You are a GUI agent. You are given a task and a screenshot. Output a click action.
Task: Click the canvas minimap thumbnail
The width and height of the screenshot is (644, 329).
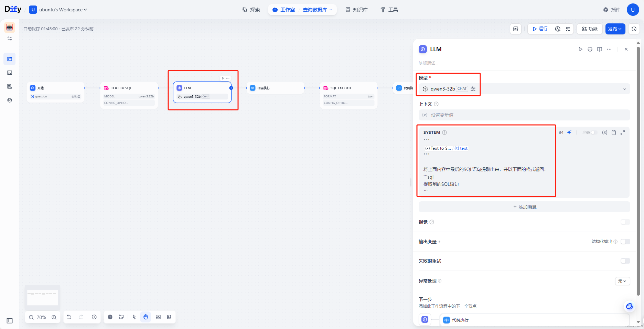[43, 297]
